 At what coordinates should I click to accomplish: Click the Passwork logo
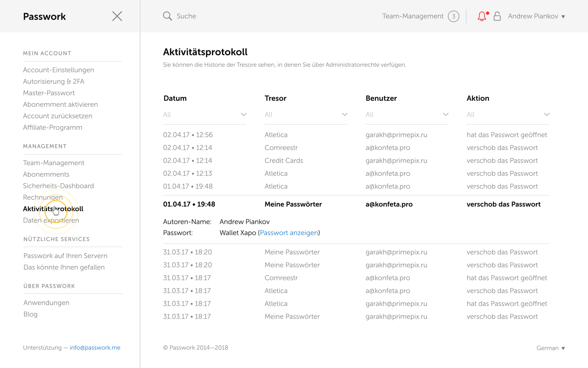pyautogui.click(x=44, y=17)
